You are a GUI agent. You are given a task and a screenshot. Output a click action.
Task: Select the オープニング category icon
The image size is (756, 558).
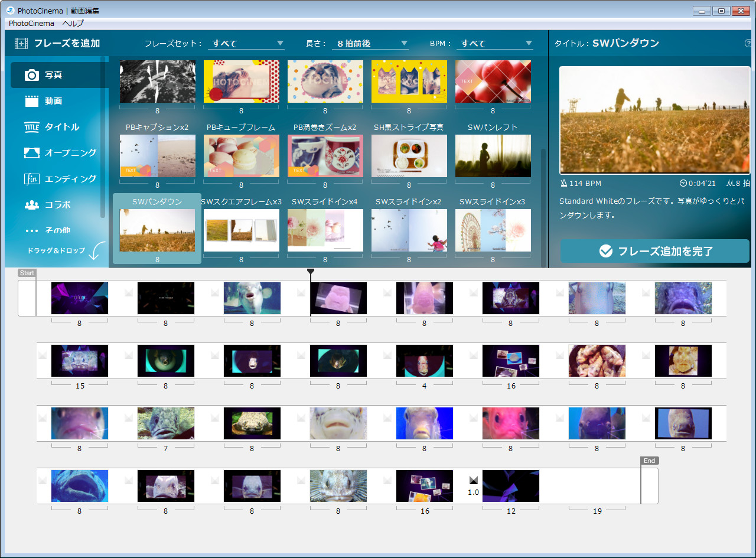coord(32,153)
